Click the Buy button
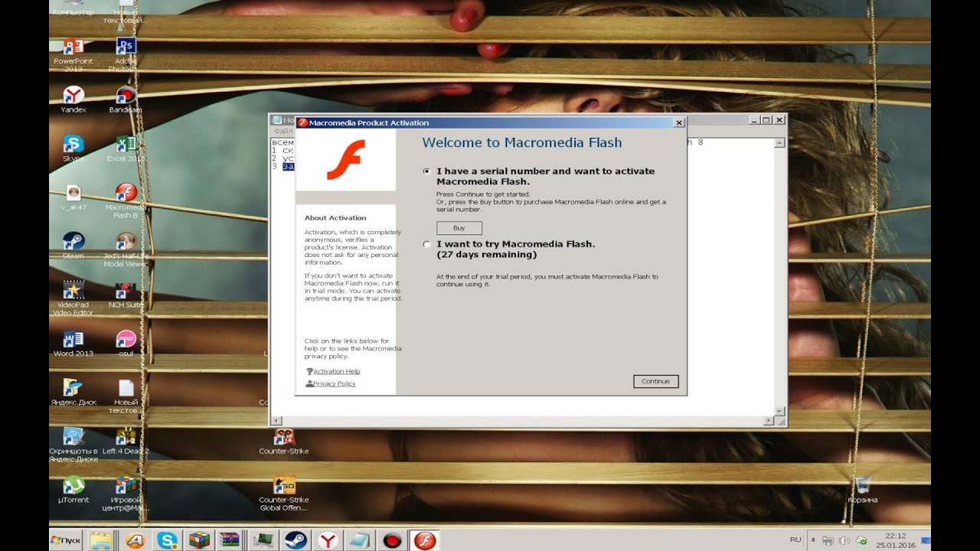The image size is (980, 551). click(x=459, y=228)
